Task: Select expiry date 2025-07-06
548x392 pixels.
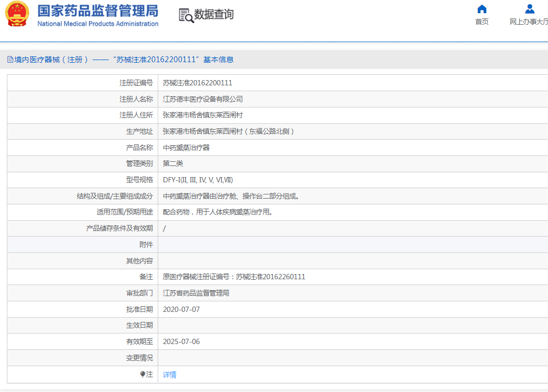Action: coord(181,341)
